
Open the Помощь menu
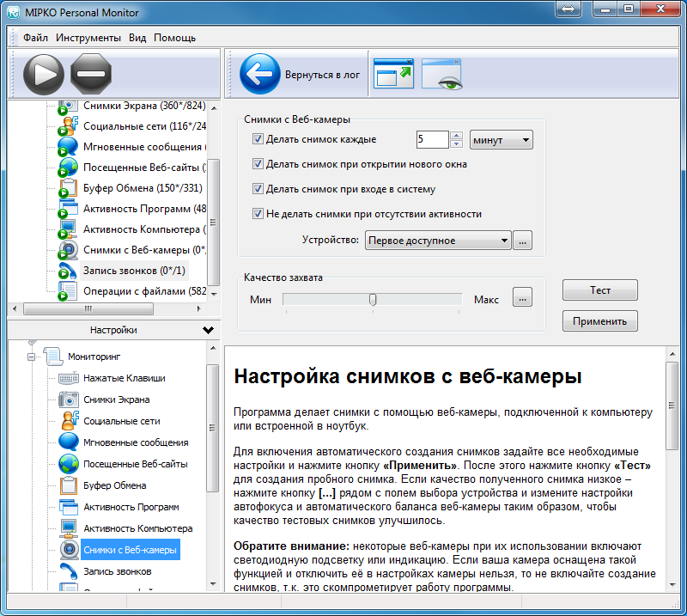(174, 38)
